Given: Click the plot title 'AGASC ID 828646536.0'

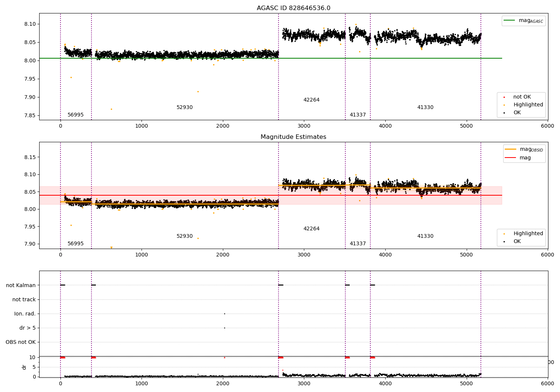Looking at the screenshot, I should coord(293,8).
